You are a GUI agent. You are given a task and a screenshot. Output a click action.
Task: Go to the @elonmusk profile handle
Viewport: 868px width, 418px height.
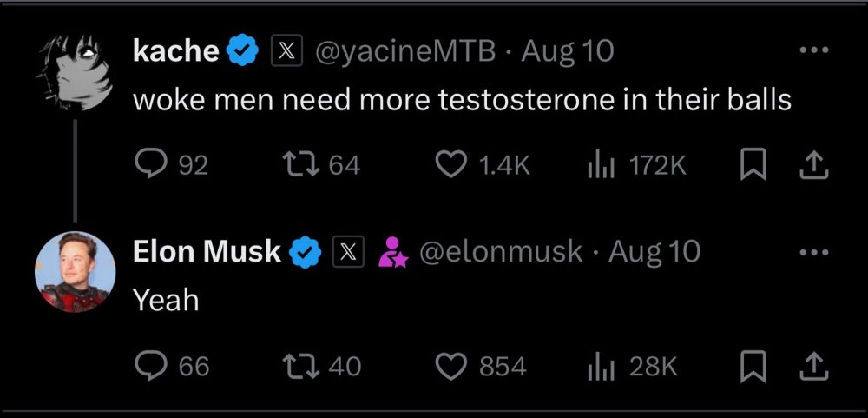coord(501,252)
